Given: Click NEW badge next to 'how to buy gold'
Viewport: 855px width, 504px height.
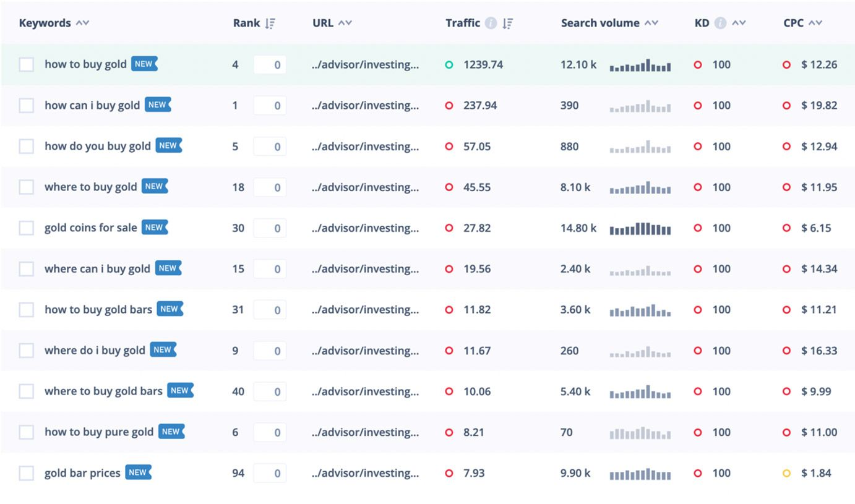Looking at the screenshot, I should pos(144,64).
